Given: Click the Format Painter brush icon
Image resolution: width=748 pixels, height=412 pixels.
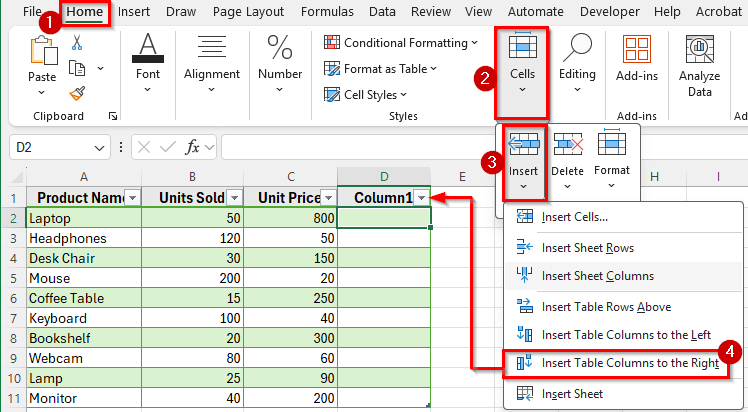Looking at the screenshot, I should click(x=77, y=92).
